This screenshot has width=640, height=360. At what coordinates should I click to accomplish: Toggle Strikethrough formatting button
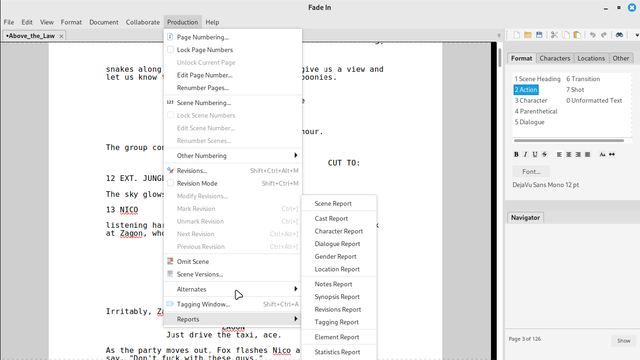coord(544,154)
